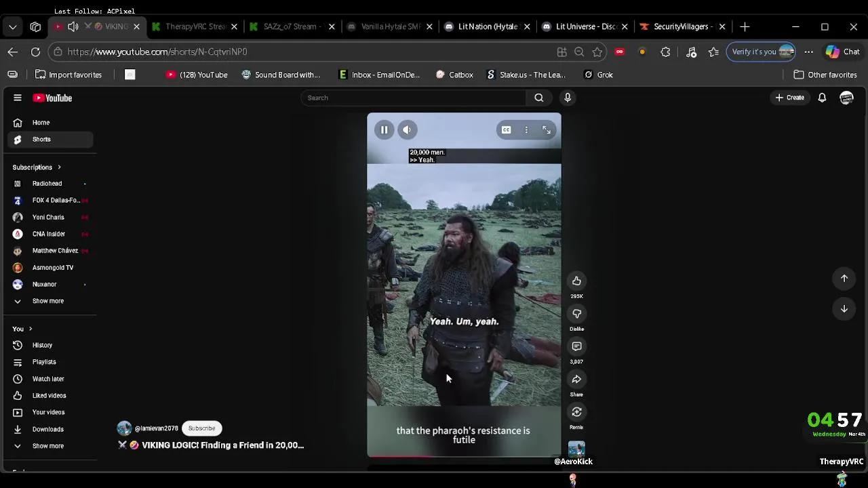
Task: Focus the YouTube search box
Action: pos(414,98)
